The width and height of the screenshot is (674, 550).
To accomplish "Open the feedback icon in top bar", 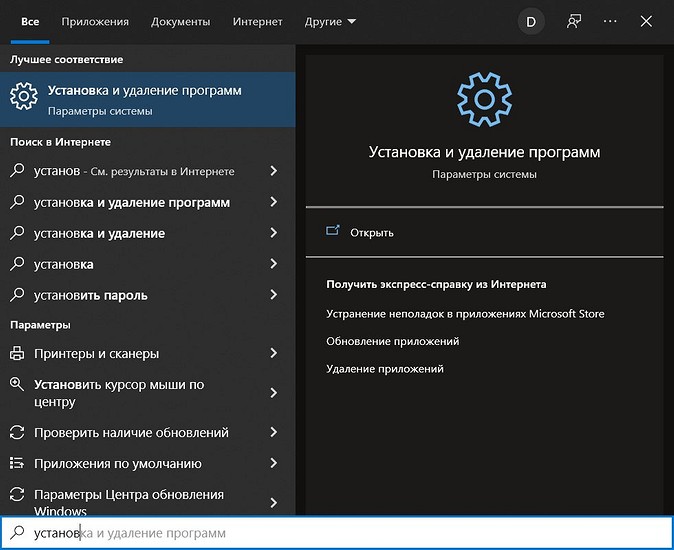I will 574,21.
